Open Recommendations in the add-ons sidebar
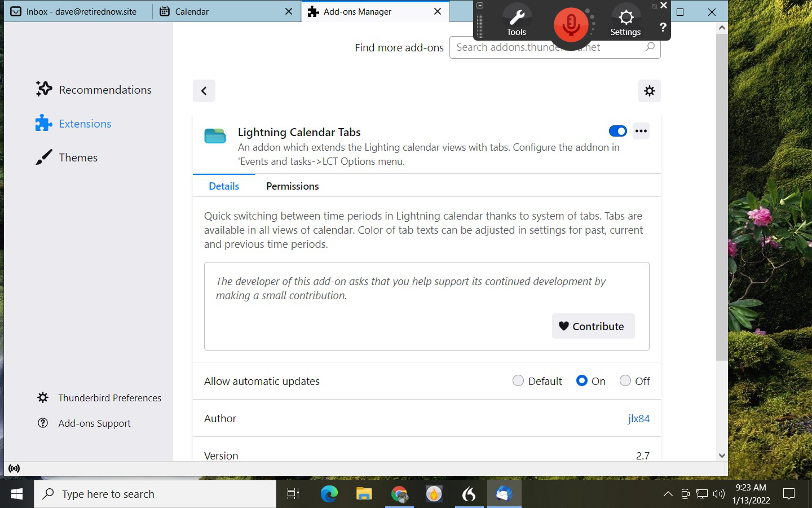The image size is (812, 508). (x=94, y=90)
